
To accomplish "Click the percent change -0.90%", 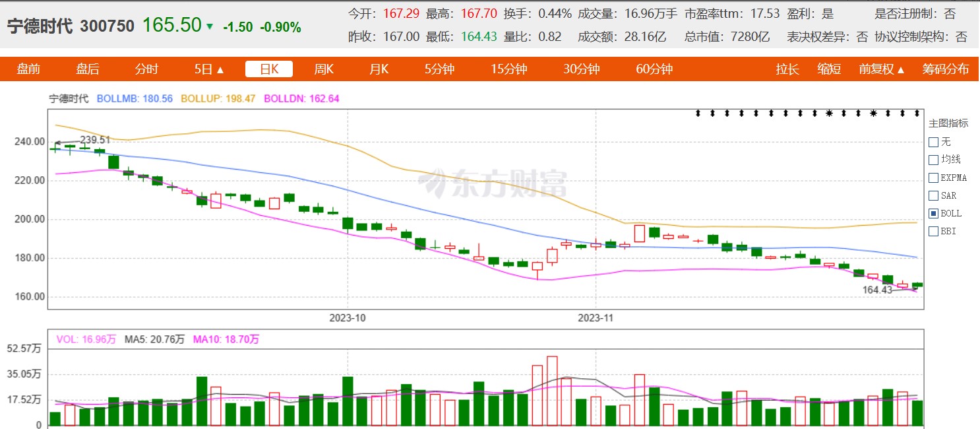I will [x=280, y=27].
